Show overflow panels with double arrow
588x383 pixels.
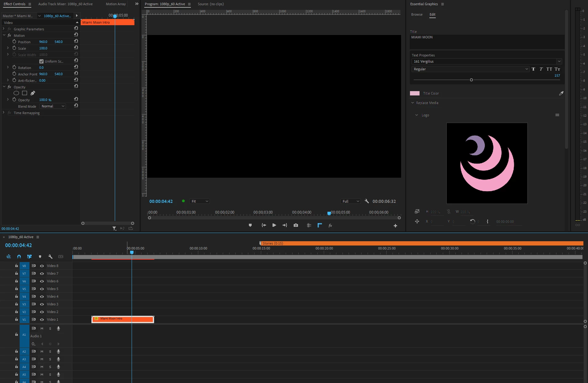[137, 4]
